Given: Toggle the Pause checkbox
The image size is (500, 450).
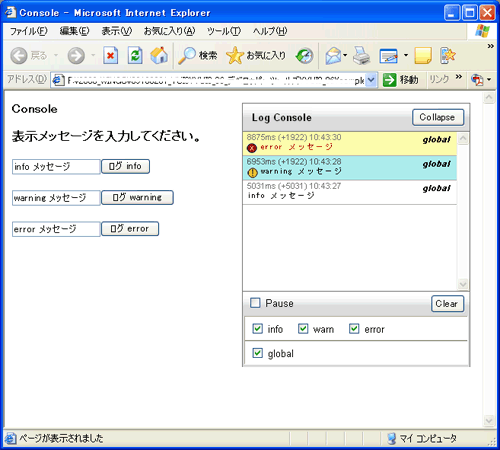Looking at the screenshot, I should [255, 303].
